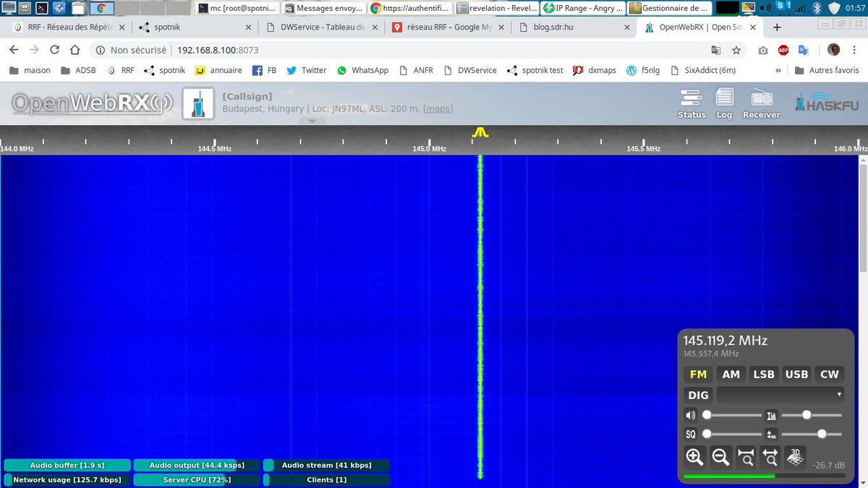Select USB demodulation mode

(x=796, y=374)
